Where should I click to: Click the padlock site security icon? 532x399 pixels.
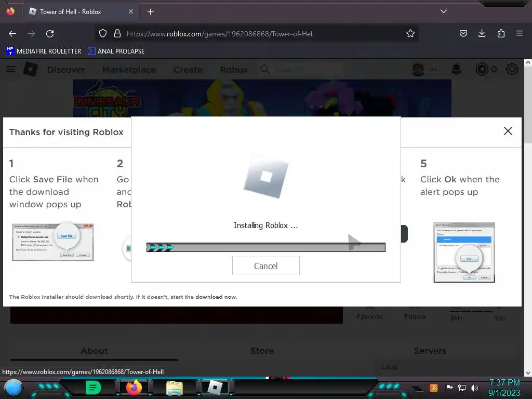pos(117,34)
